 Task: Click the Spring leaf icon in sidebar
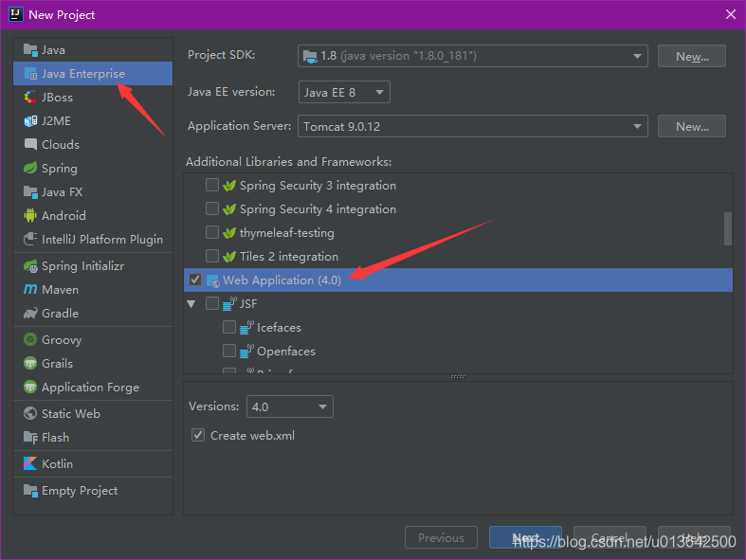[30, 168]
